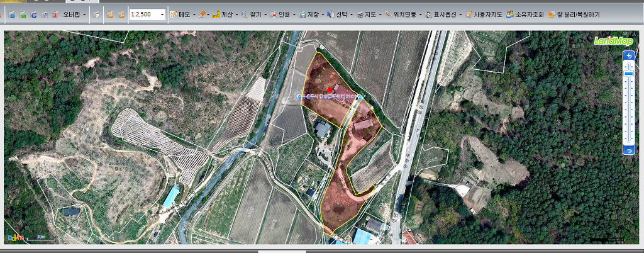Click the clipboard icon beside 오버랩
Image resolution: width=644 pixels, height=253 pixels.
96,14
